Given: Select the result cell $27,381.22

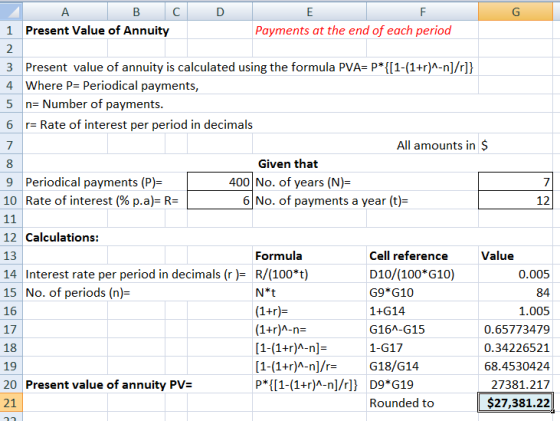Looking at the screenshot, I should [515, 403].
